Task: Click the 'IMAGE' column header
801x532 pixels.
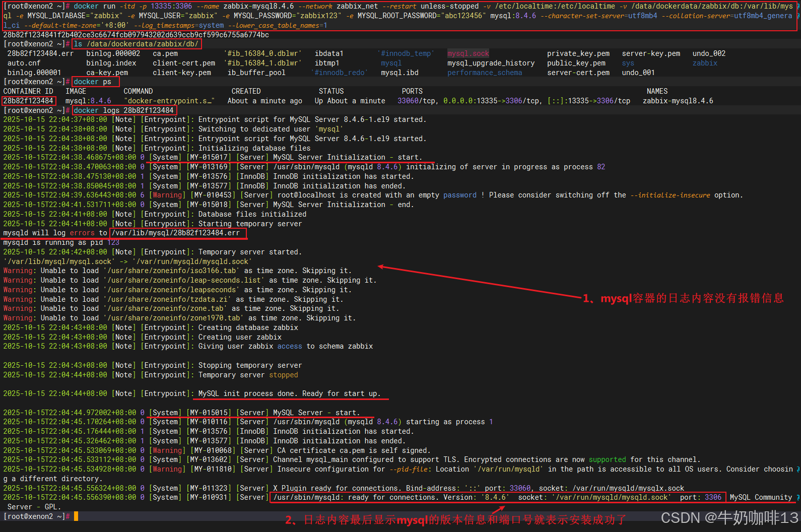Action: point(76,91)
